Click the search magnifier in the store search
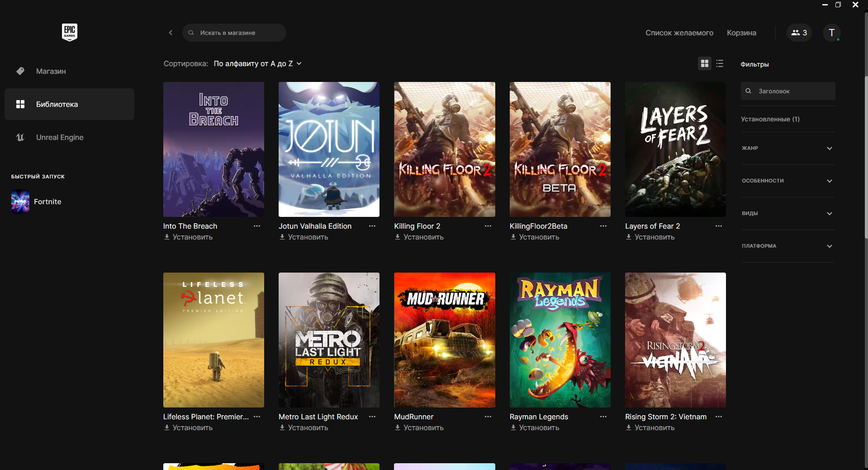Screen dimensions: 868x470 point(191,33)
